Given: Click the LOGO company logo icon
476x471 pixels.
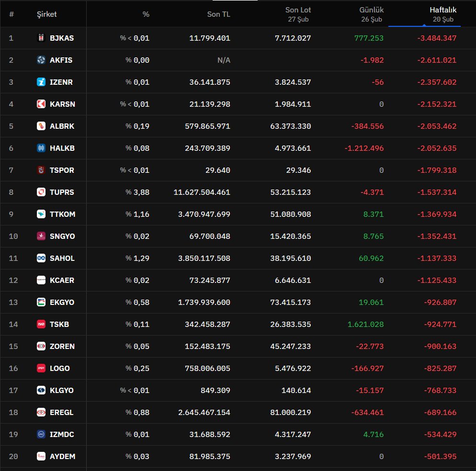Looking at the screenshot, I should (41, 368).
